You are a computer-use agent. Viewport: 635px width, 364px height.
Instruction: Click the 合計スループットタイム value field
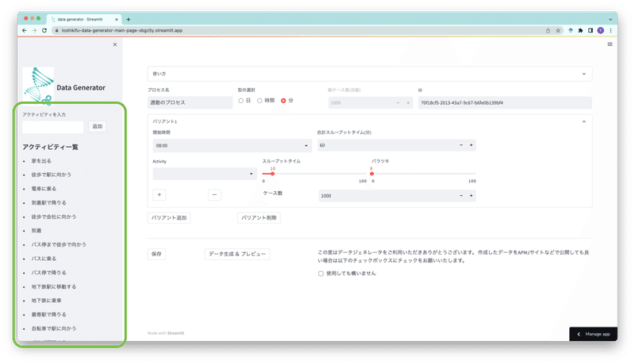387,145
